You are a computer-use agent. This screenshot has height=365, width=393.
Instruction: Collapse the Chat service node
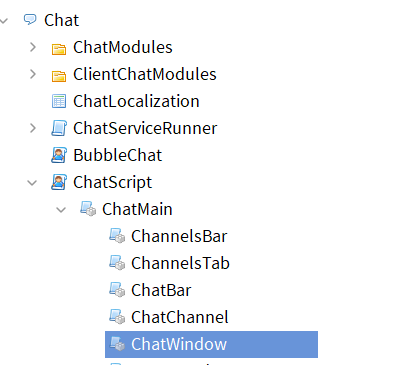(x=4, y=21)
